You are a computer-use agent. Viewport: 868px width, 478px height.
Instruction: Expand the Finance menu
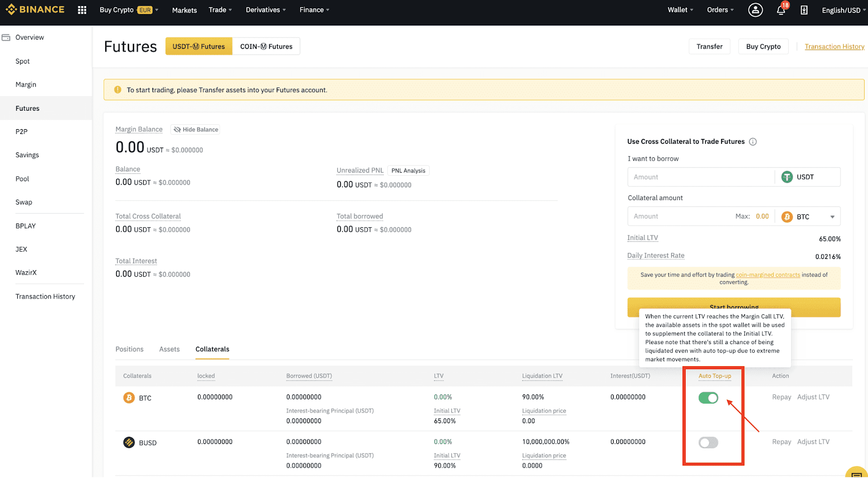[314, 10]
